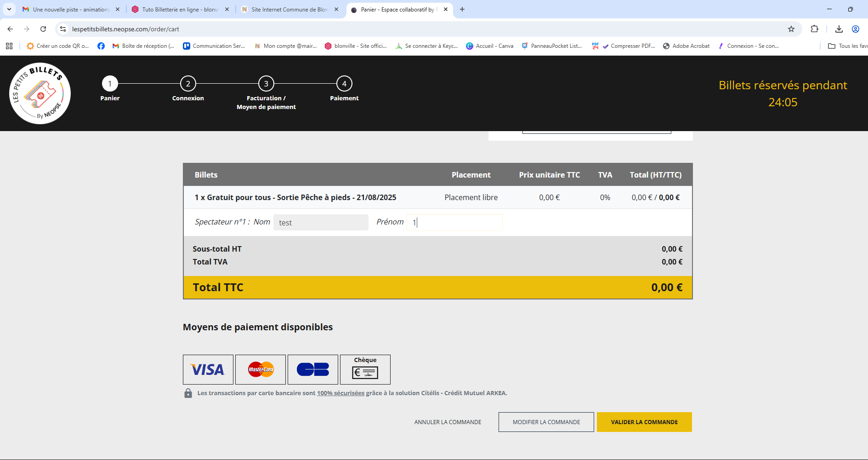Click ticket line 'Gratuit pour tous - Sortie Pêche à pieds'
The height and width of the screenshot is (460, 868).
coord(295,197)
